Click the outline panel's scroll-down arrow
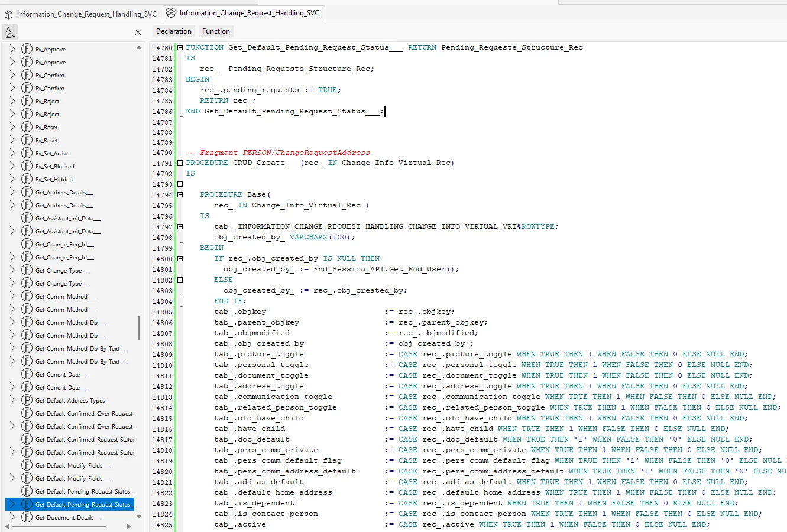The width and height of the screenshot is (787, 532). 139,517
